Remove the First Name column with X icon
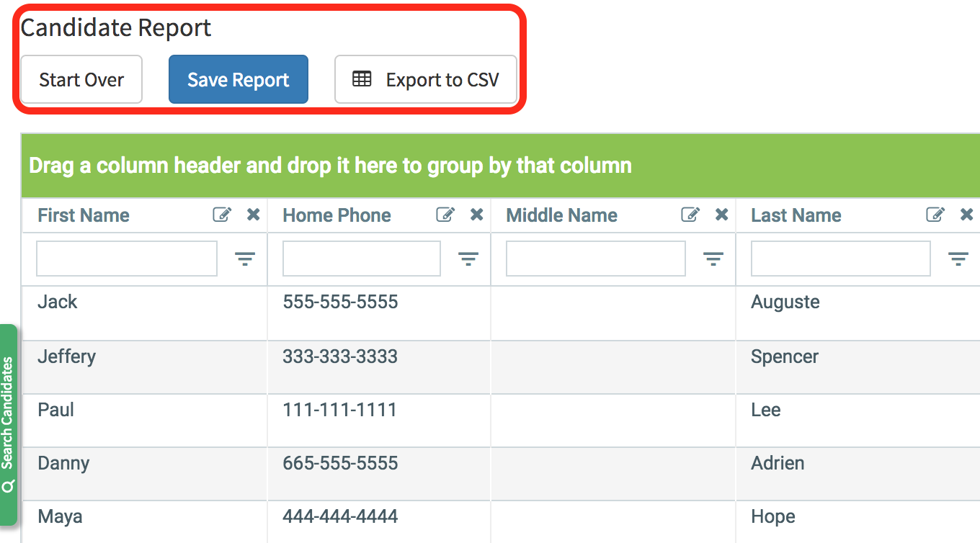The image size is (980, 543). [253, 215]
